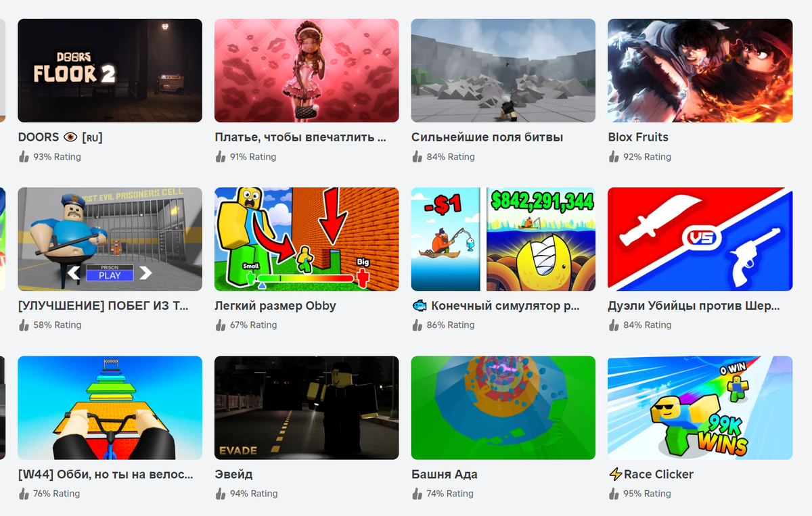Select the pink dress game thumbnail
The image size is (812, 516).
[x=307, y=70]
